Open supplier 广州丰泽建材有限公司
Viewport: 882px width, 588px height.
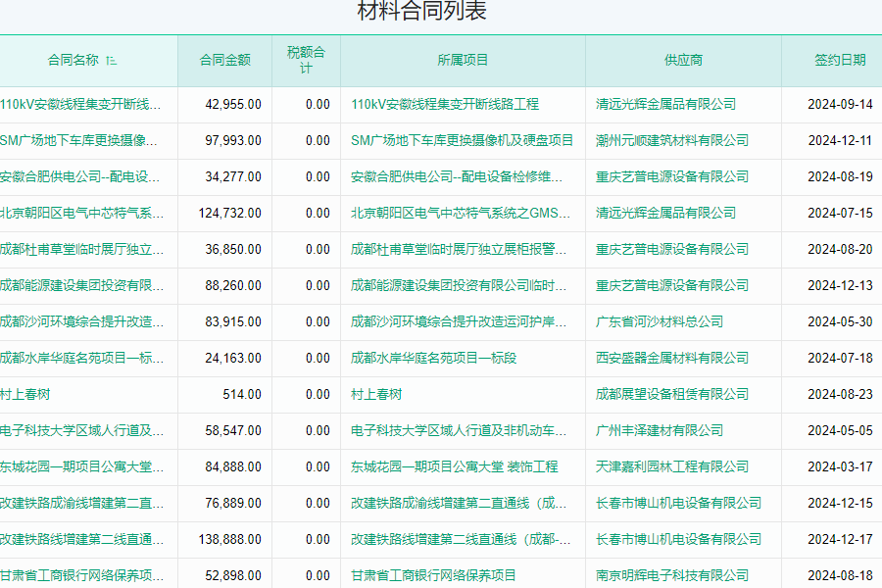pyautogui.click(x=660, y=430)
